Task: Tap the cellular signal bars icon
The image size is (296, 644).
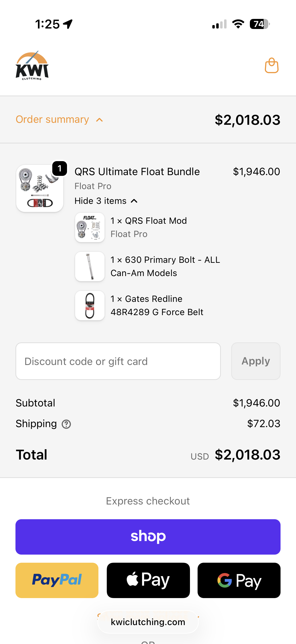Action: (219, 24)
